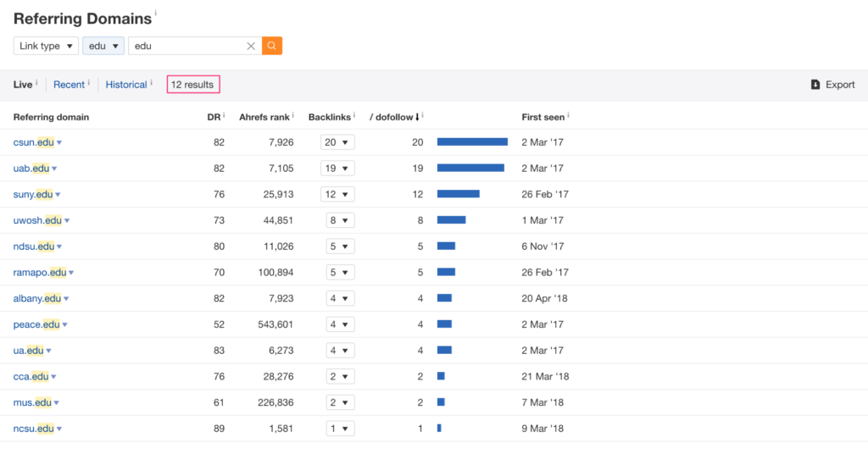This screenshot has height=454, width=868.
Task: Click the info icon next to DR
Action: tap(224, 115)
